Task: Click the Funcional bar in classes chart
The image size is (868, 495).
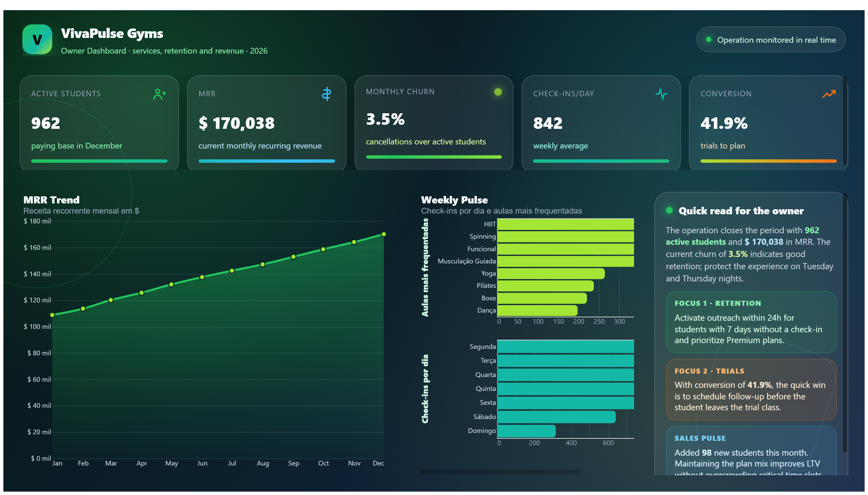Action: (x=566, y=249)
